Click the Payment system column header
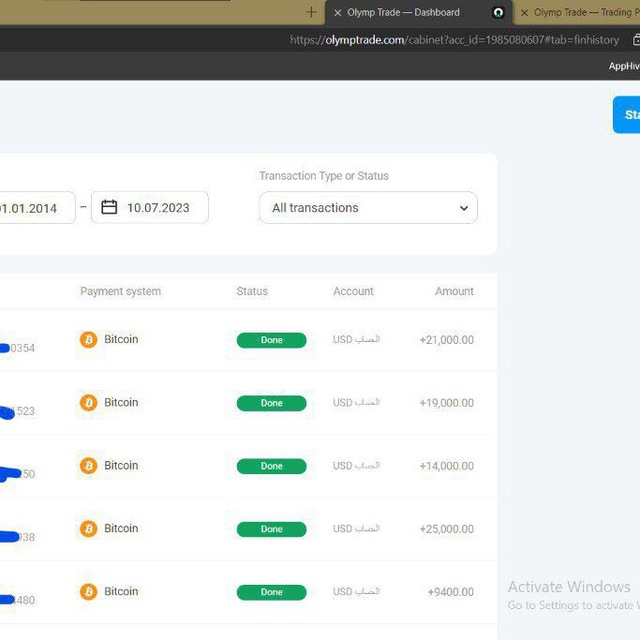The height and width of the screenshot is (640, 640). coord(120,291)
